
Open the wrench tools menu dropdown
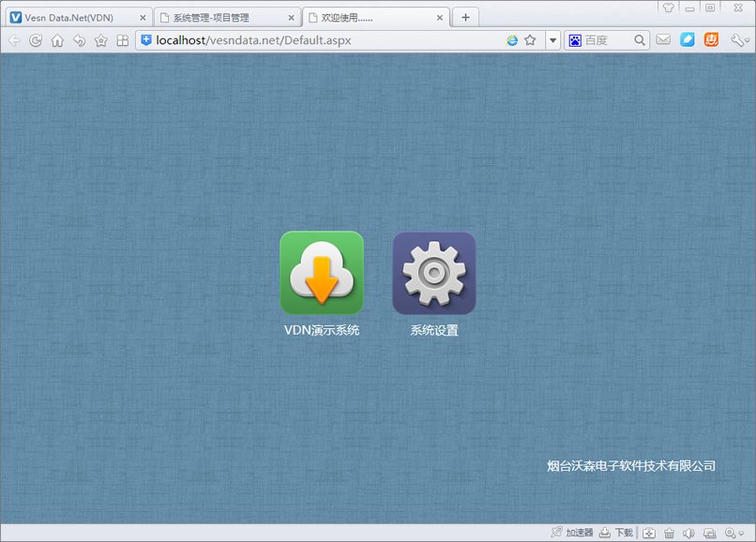740,40
